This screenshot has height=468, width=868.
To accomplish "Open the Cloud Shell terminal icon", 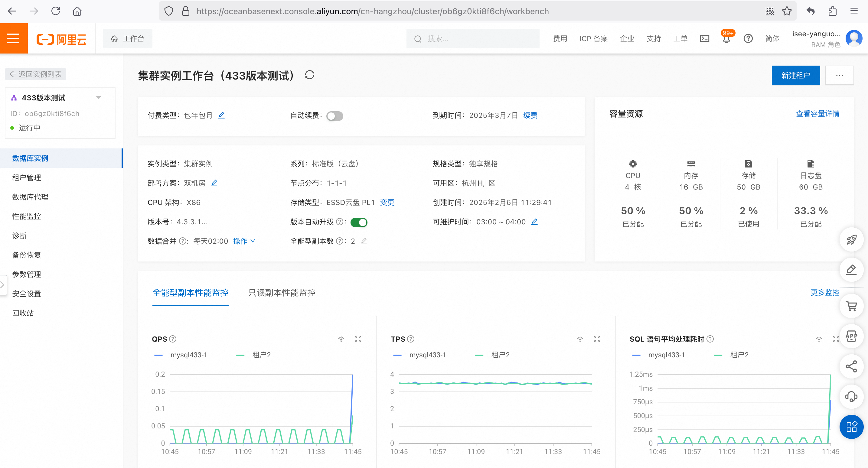I will 704,38.
